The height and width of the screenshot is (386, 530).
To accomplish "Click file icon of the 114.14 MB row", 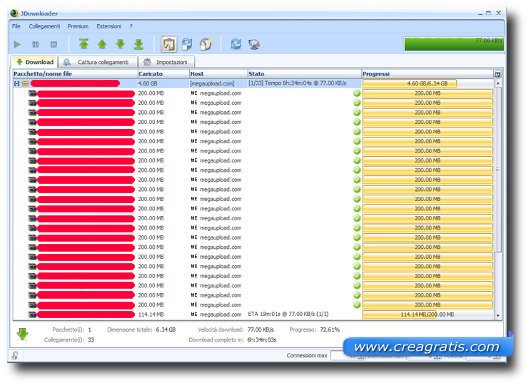I will (32, 314).
